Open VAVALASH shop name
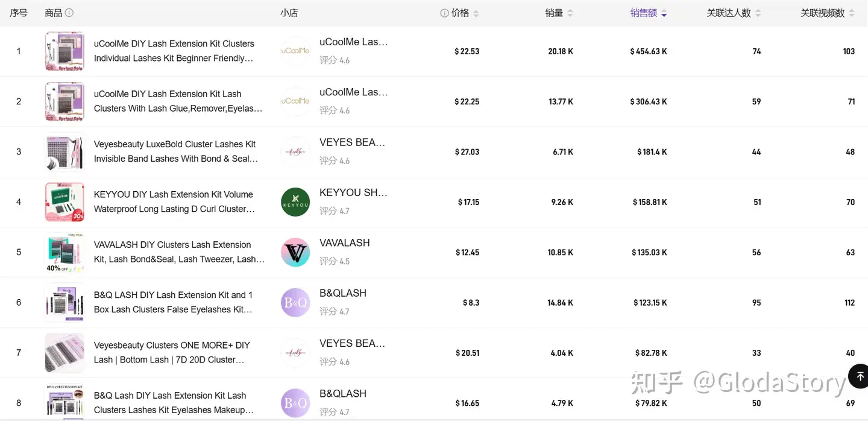 pyautogui.click(x=345, y=243)
